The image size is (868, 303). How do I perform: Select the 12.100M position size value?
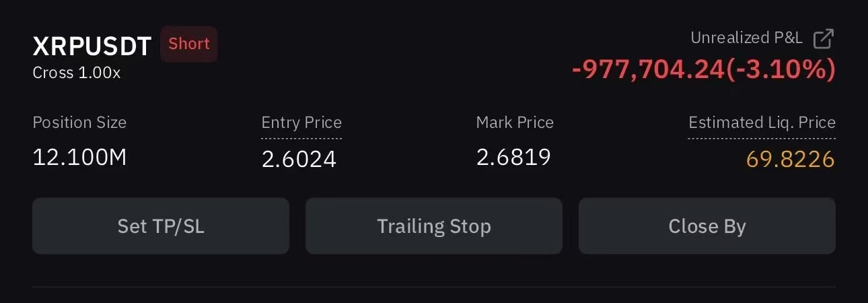pyautogui.click(x=80, y=158)
